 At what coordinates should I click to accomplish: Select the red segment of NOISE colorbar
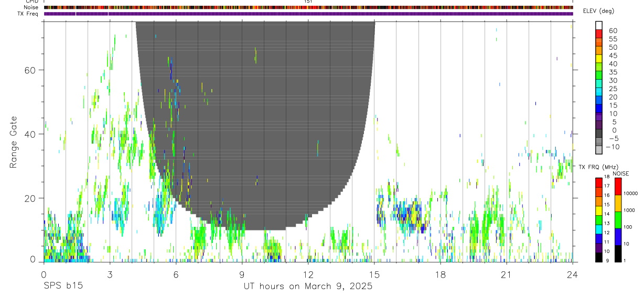[x=618, y=186]
